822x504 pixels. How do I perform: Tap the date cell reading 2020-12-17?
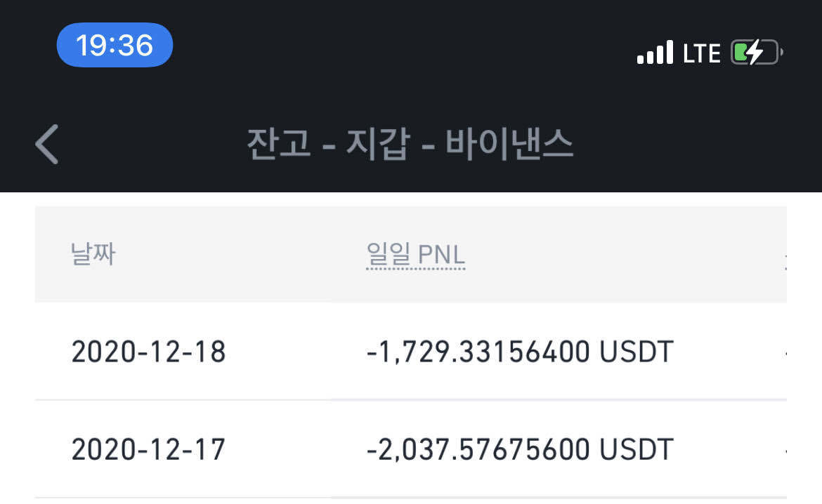[x=148, y=448]
